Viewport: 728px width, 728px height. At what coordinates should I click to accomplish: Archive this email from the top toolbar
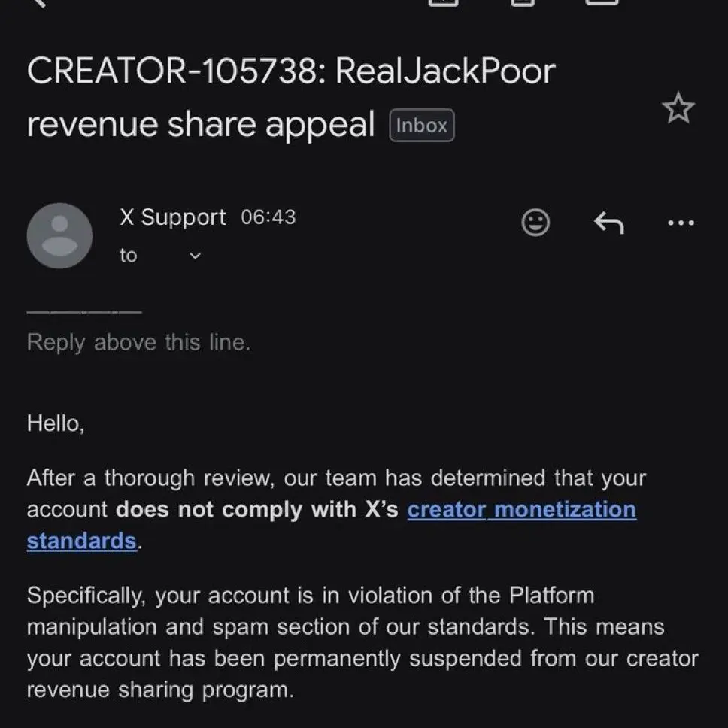pyautogui.click(x=444, y=2)
